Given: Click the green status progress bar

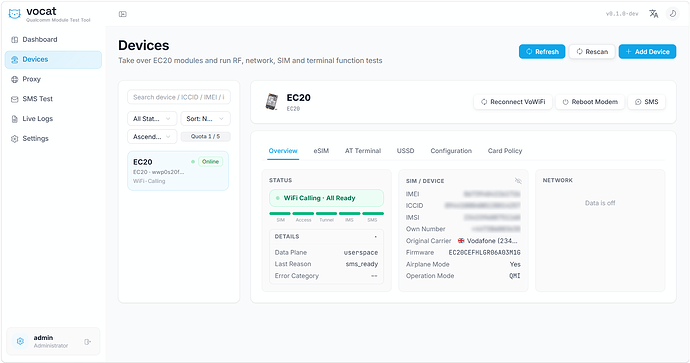Looking at the screenshot, I should (327, 213).
